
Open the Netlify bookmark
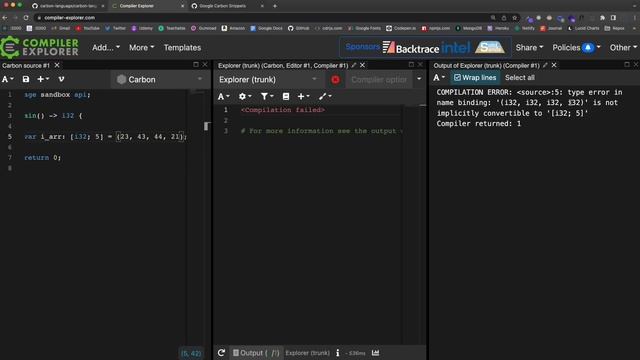(524, 28)
